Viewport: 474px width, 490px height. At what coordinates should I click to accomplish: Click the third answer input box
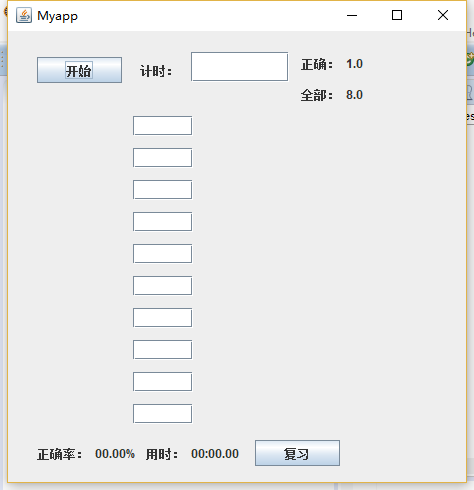[162, 190]
